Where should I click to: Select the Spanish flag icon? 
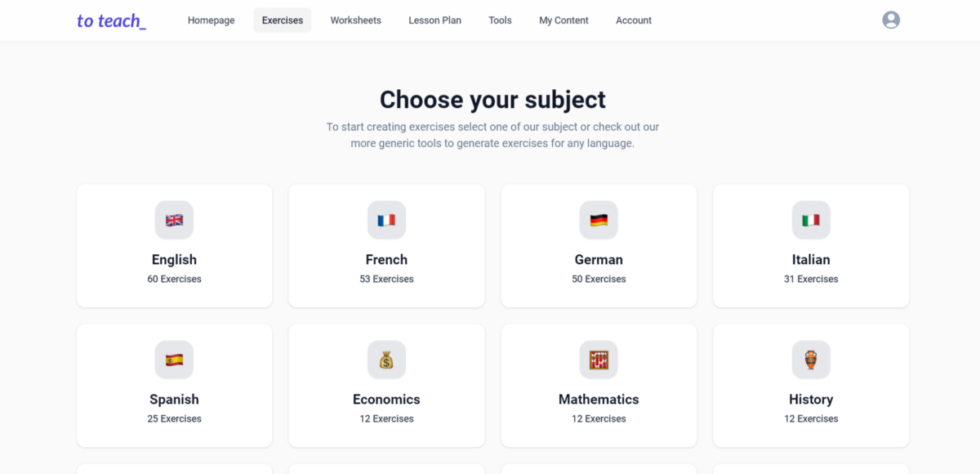174,360
